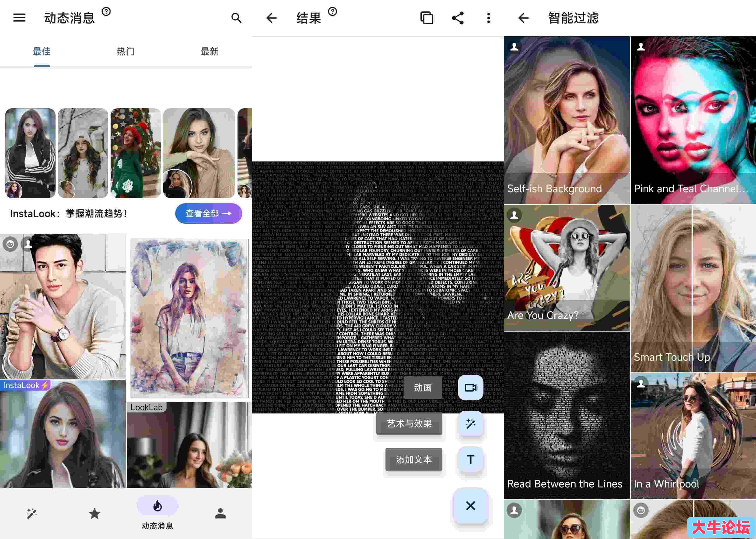Open the blue-eyed woman InstaLook story

click(199, 153)
